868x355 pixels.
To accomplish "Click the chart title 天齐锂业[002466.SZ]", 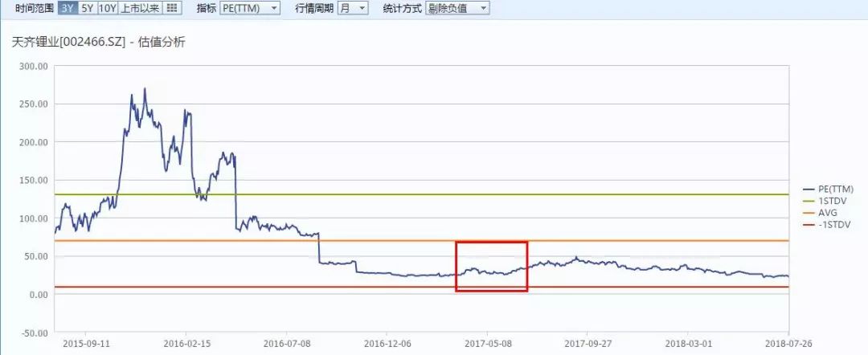I will coord(68,43).
